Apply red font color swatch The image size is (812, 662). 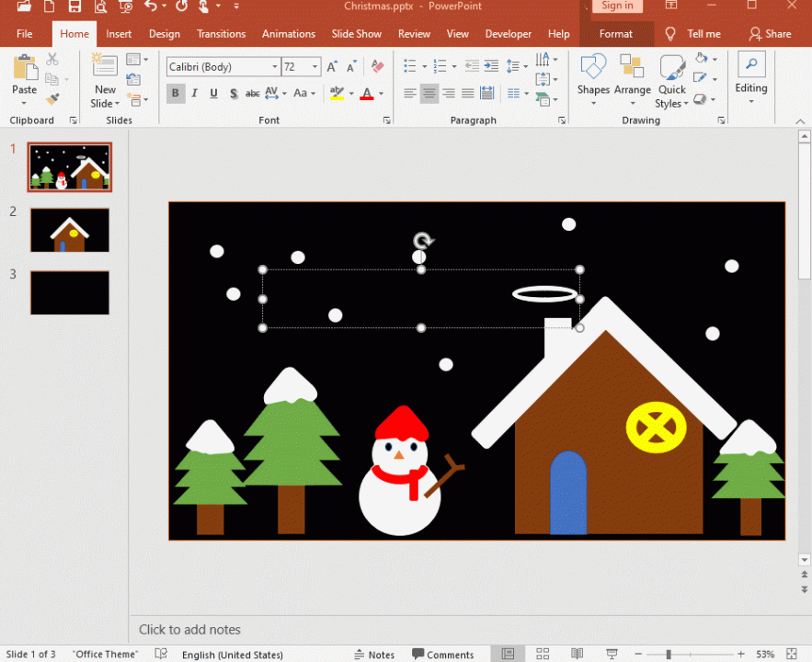(367, 94)
